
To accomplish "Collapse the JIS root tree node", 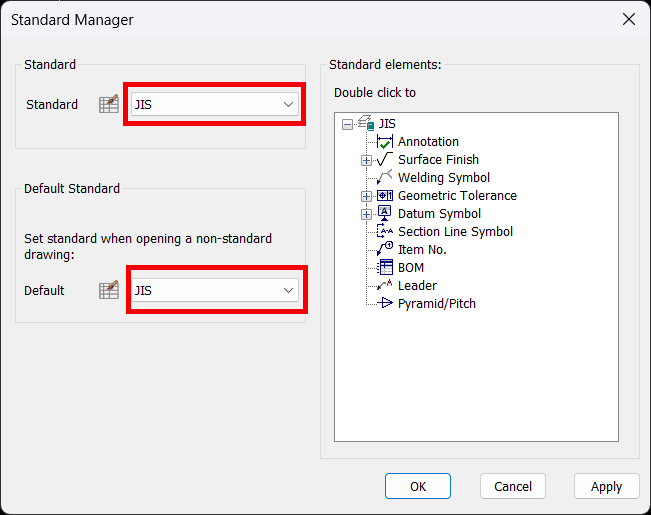I will [347, 124].
